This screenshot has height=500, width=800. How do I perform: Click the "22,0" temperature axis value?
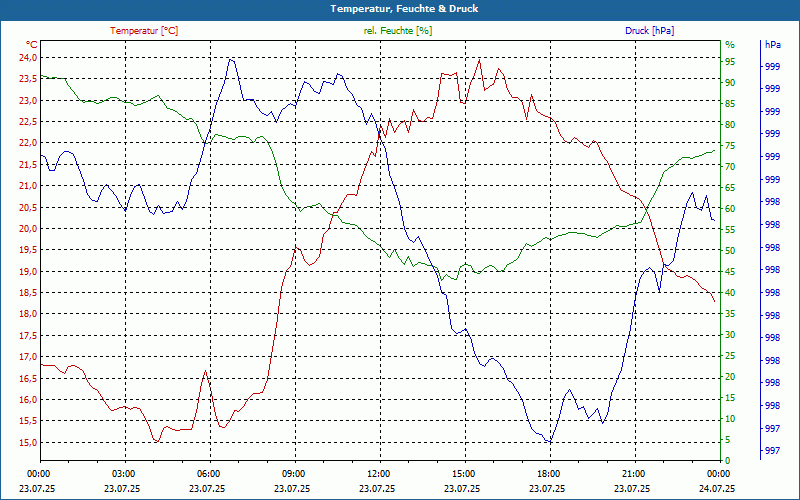pos(28,143)
